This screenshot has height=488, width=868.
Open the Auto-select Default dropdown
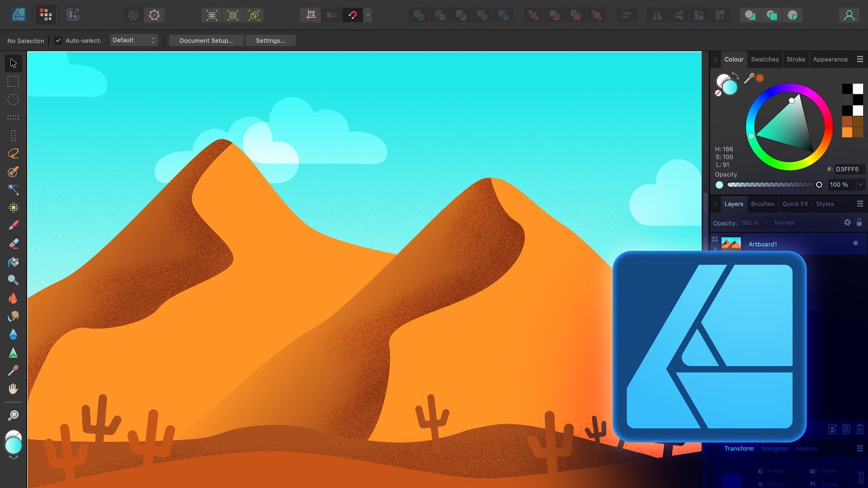click(134, 41)
